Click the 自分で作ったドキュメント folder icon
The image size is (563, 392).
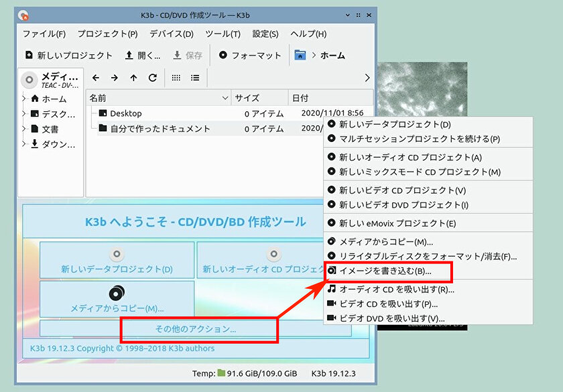click(x=103, y=128)
